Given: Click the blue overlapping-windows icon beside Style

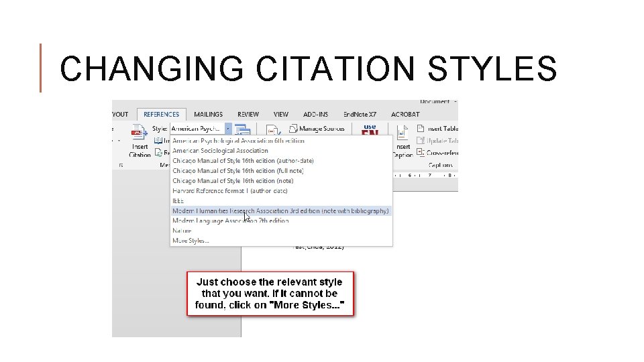Looking at the screenshot, I should tap(242, 129).
